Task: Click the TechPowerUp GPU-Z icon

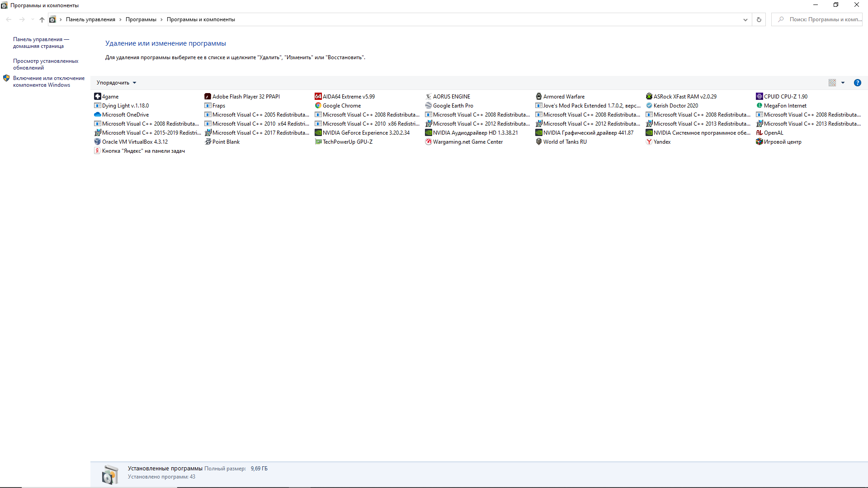Action: click(x=318, y=141)
